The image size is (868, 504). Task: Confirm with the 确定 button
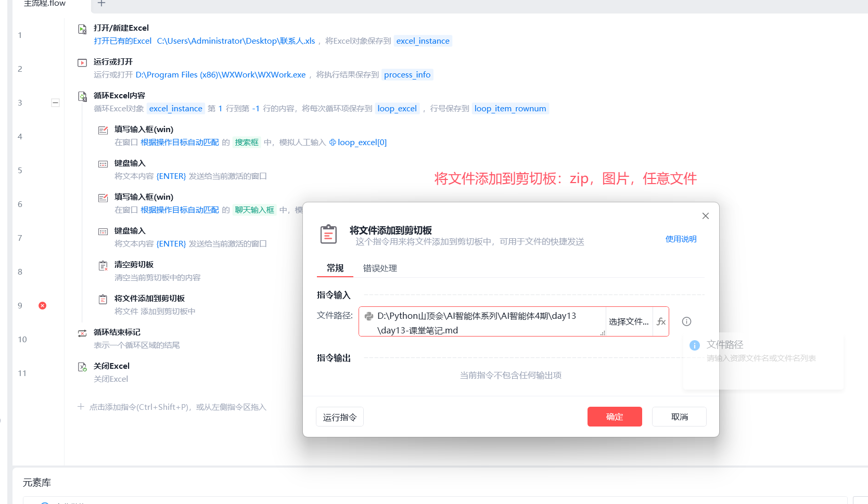pyautogui.click(x=615, y=417)
